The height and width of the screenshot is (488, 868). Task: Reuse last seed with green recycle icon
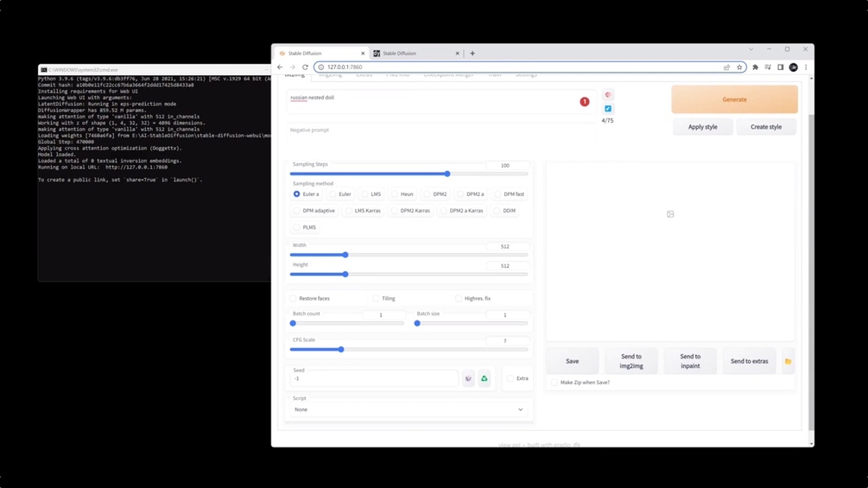click(485, 378)
